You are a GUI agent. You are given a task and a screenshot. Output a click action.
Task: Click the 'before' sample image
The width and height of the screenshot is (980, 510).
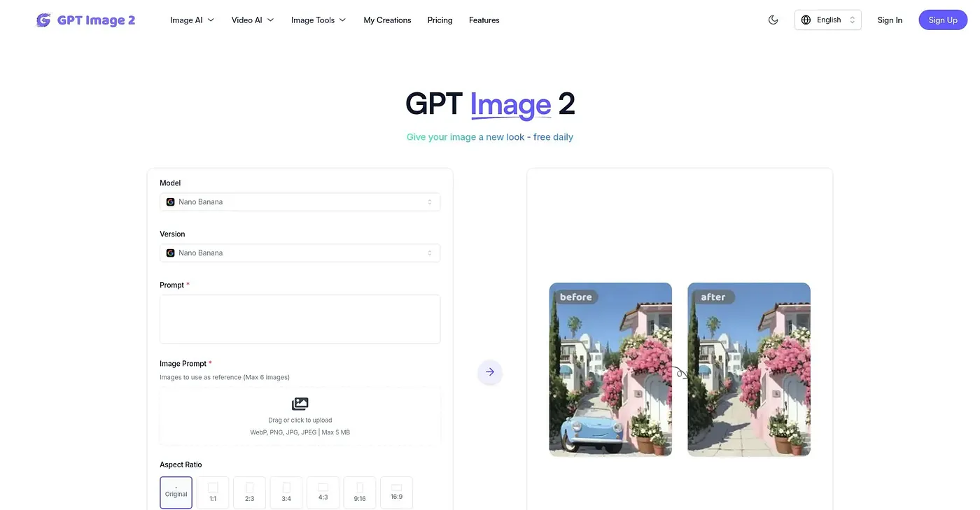(x=610, y=369)
